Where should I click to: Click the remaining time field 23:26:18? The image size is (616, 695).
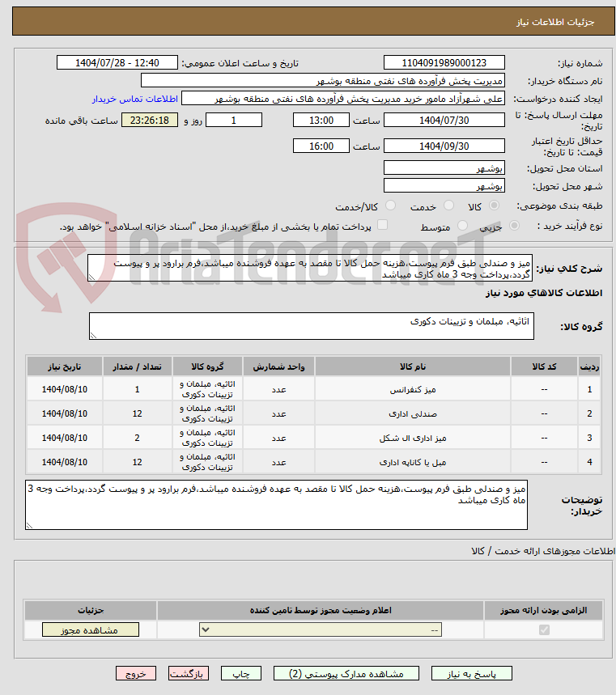(150, 120)
